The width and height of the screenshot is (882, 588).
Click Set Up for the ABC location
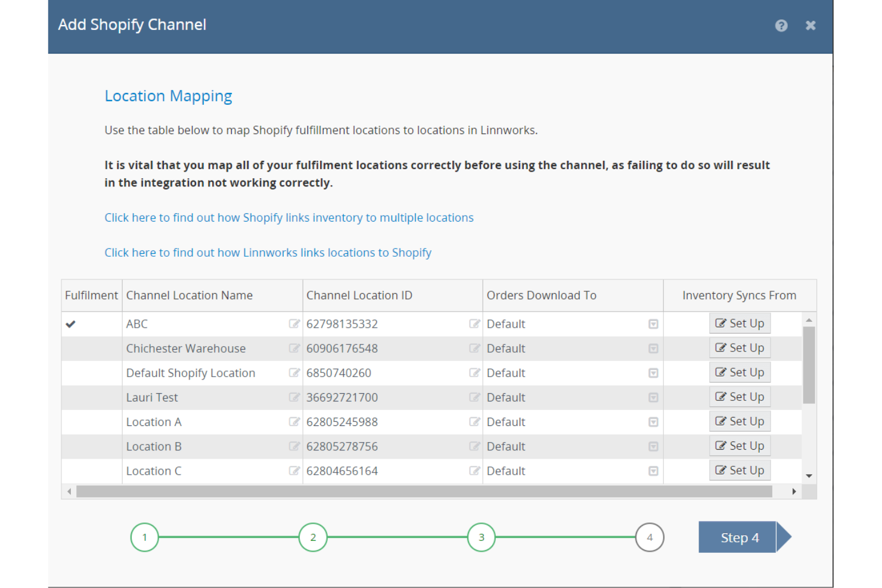740,323
